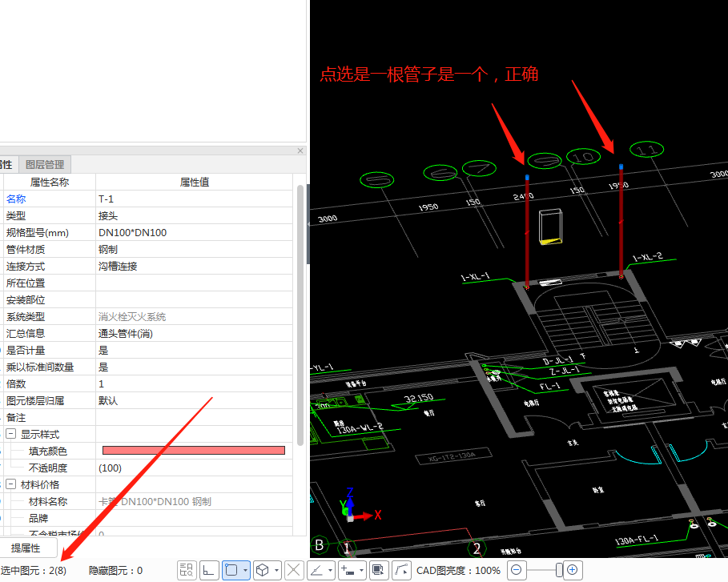The width and height of the screenshot is (728, 582).
Task: Click the 材料名称 value cell
Action: point(194,501)
